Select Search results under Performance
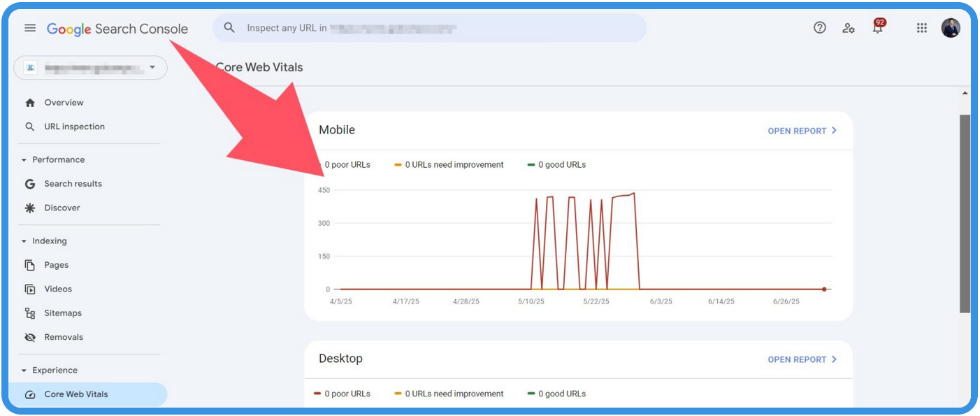The height and width of the screenshot is (416, 980). [72, 183]
